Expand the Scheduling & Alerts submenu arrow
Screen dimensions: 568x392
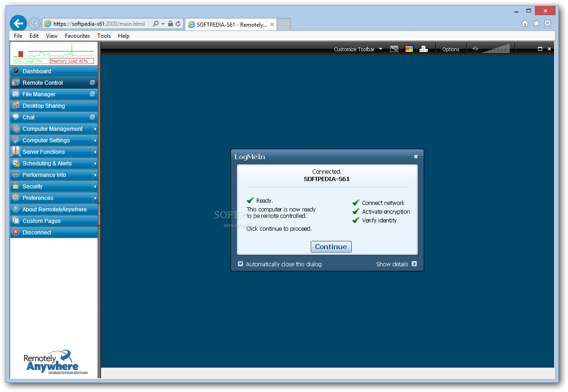[95, 164]
